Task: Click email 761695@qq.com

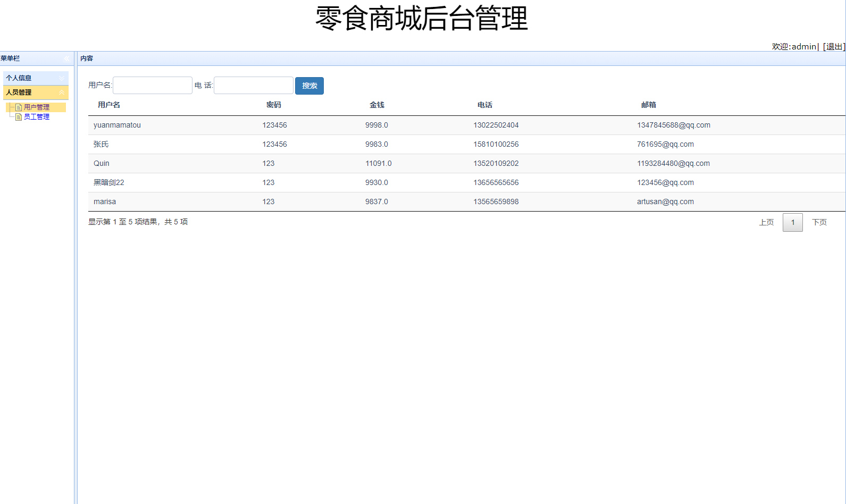Action: tap(665, 145)
